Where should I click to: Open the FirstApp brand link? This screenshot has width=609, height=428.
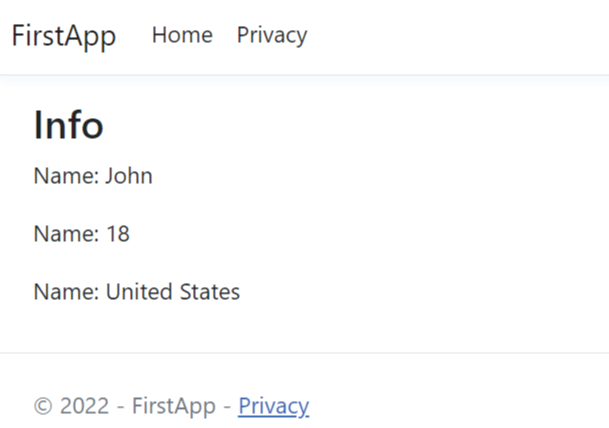(64, 36)
